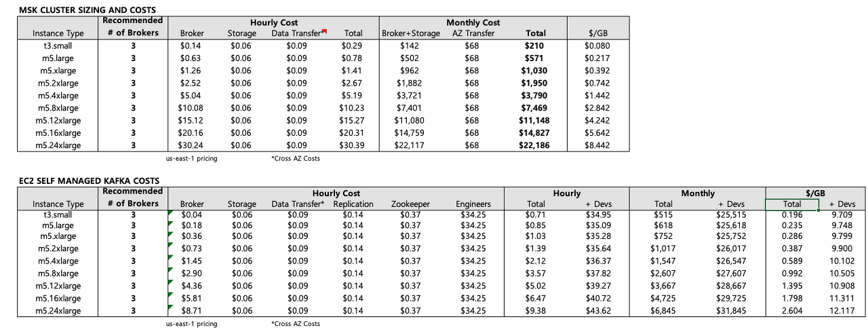Select the Zookeeper column header
Image resolution: width=868 pixels, height=332 pixels.
(x=410, y=204)
